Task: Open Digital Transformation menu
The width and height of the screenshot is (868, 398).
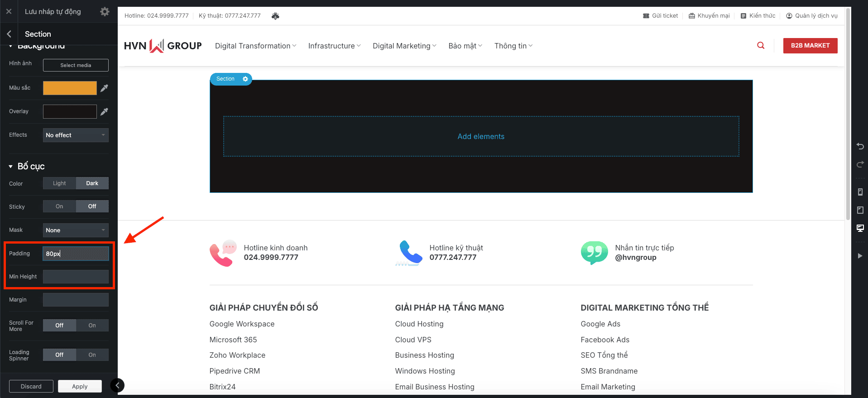Action: click(x=255, y=46)
